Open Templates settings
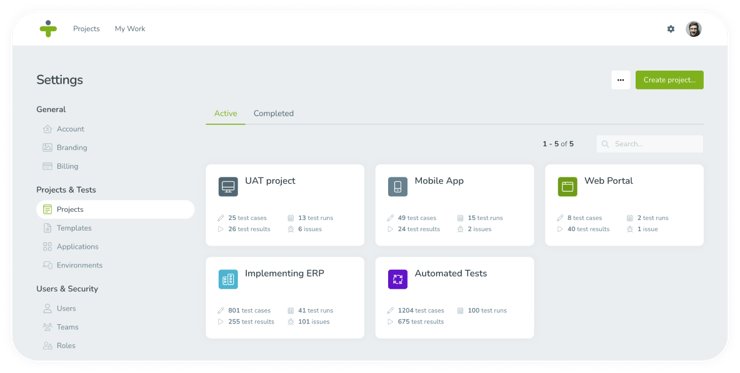The width and height of the screenshot is (740, 373). [x=74, y=228]
